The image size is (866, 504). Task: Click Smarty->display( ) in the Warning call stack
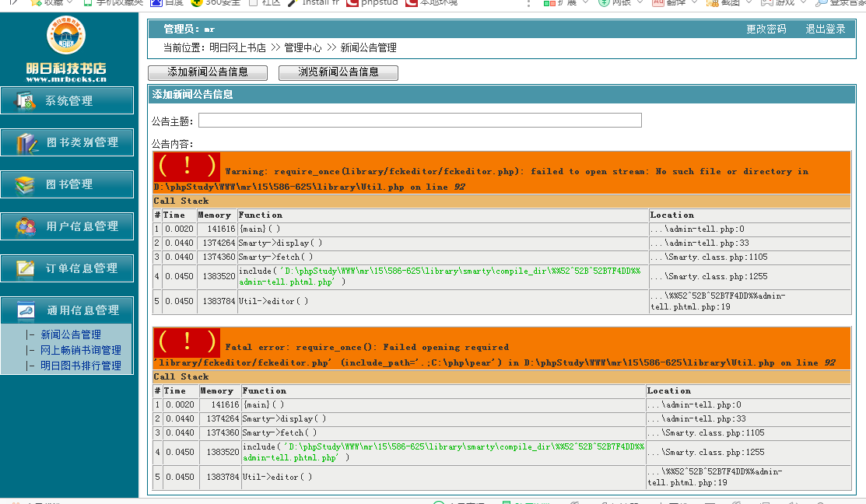(x=281, y=243)
